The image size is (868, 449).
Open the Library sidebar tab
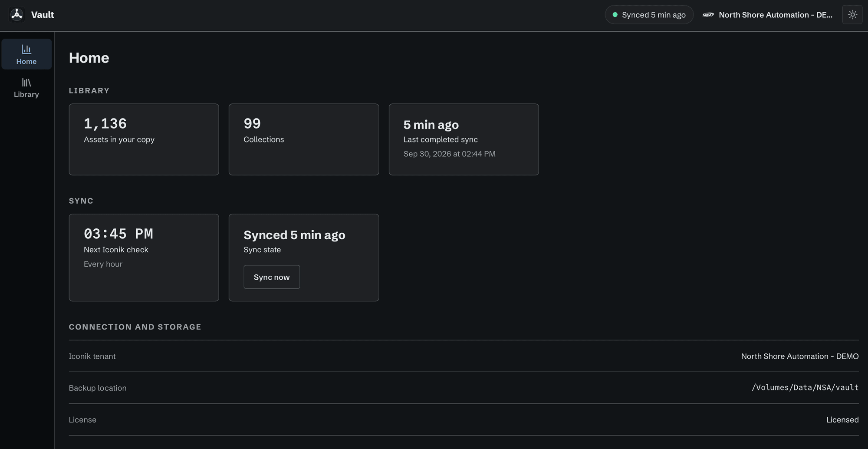tap(26, 88)
